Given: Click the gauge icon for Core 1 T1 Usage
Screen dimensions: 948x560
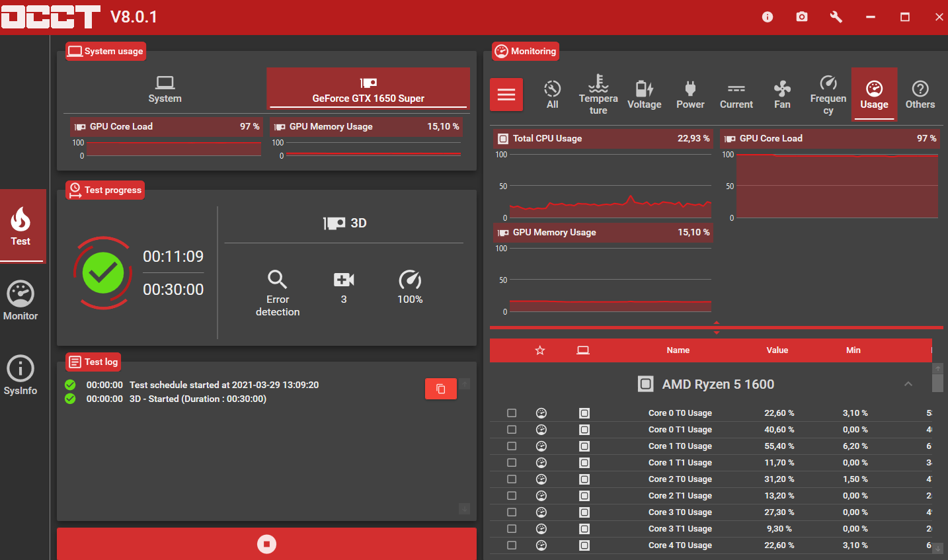Looking at the screenshot, I should point(541,463).
